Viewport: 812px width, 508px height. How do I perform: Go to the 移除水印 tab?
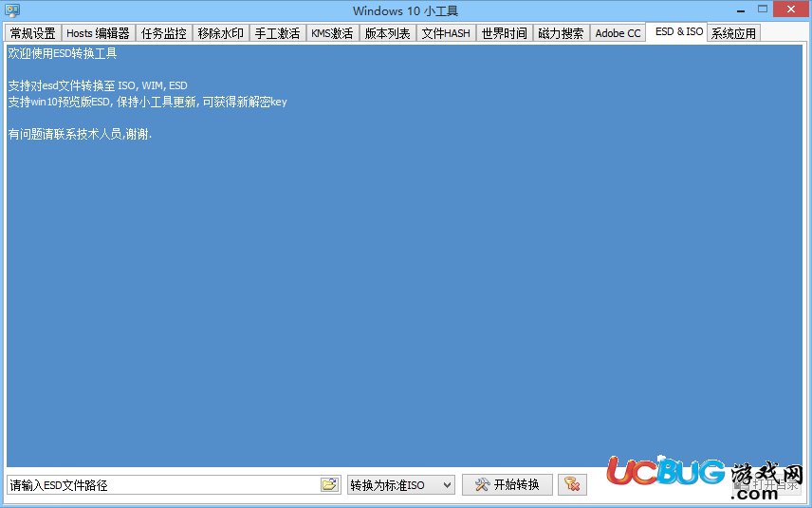click(221, 33)
